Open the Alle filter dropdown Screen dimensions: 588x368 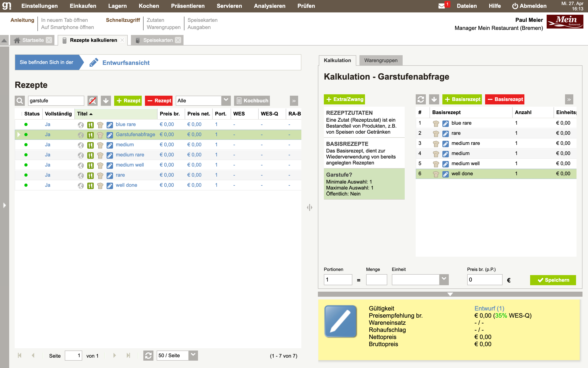pos(226,101)
